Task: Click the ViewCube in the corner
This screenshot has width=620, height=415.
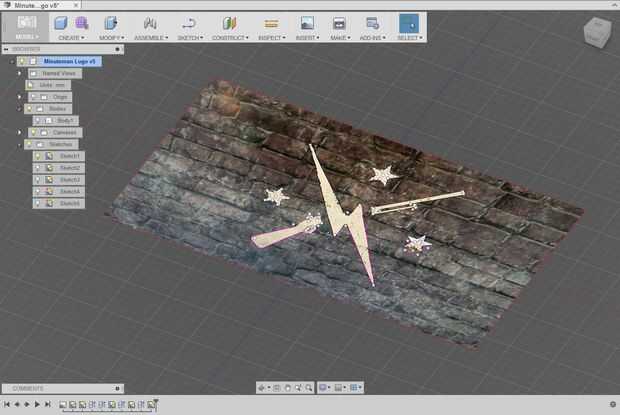Action: tap(597, 32)
